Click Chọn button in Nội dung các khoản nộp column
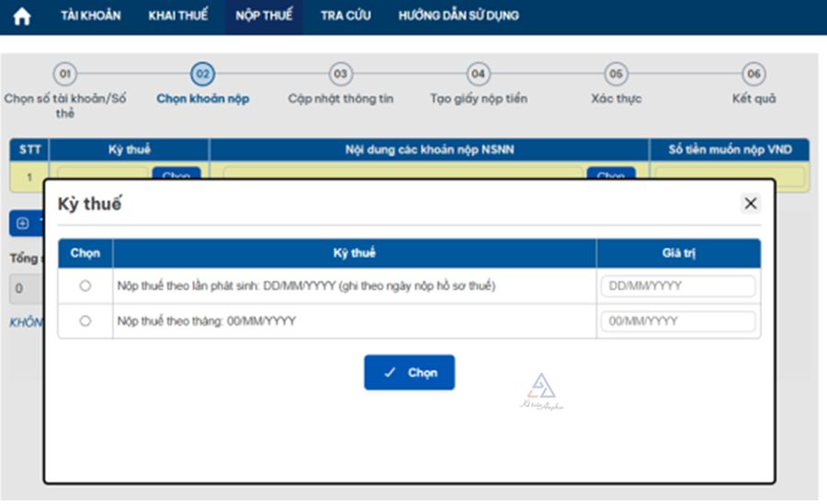Screen dimensions: 827x504 coord(610,174)
